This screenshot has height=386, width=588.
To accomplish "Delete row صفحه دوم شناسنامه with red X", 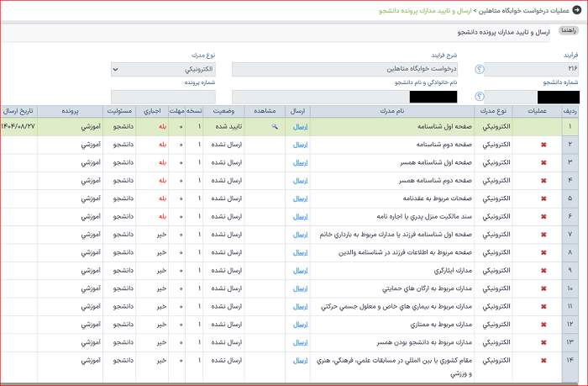I will [543, 145].
